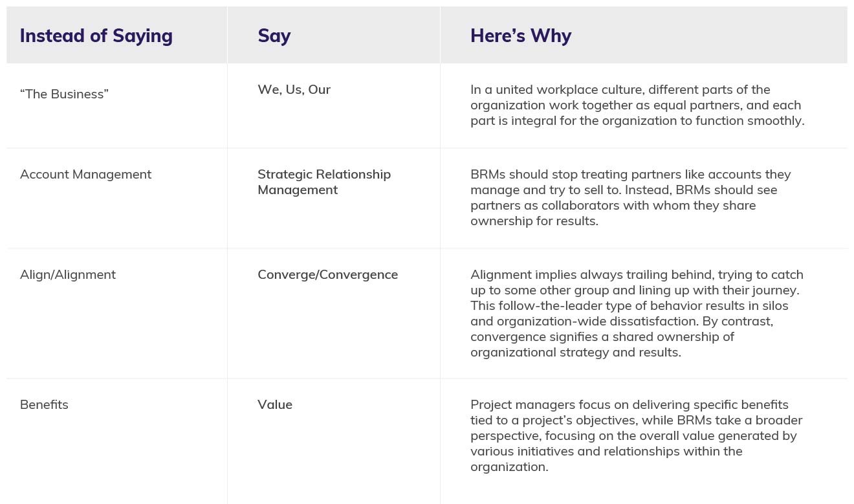The image size is (854, 504).
Task: Click the paragraph starting "Alignment implies always trailing"
Action: (x=637, y=314)
